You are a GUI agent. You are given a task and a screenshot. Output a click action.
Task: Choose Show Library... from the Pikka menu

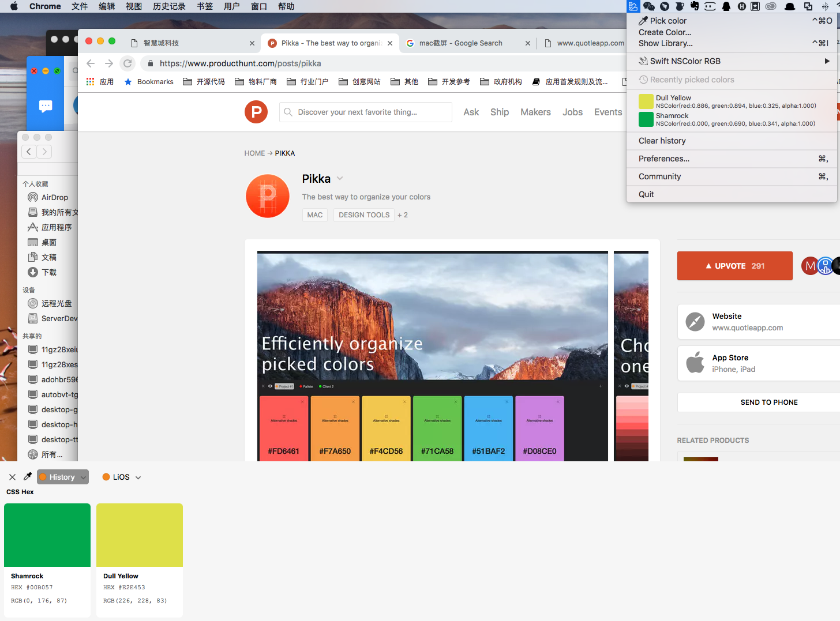click(x=665, y=43)
